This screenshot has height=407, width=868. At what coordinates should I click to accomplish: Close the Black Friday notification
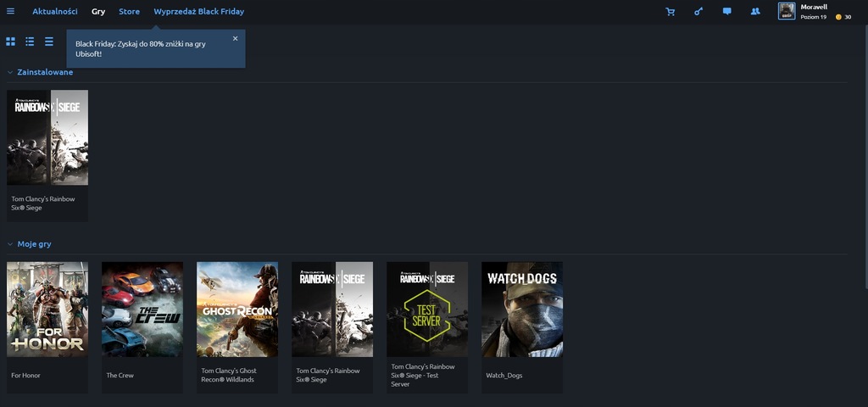236,38
